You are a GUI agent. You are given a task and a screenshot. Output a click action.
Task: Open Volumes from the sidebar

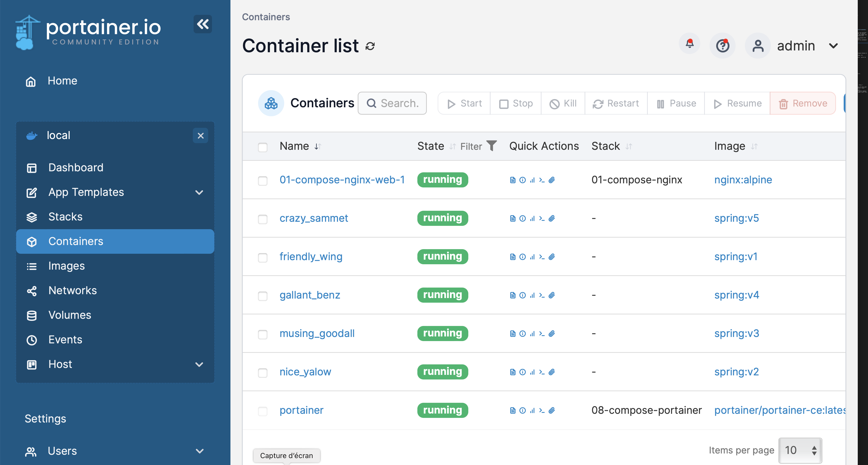click(70, 315)
